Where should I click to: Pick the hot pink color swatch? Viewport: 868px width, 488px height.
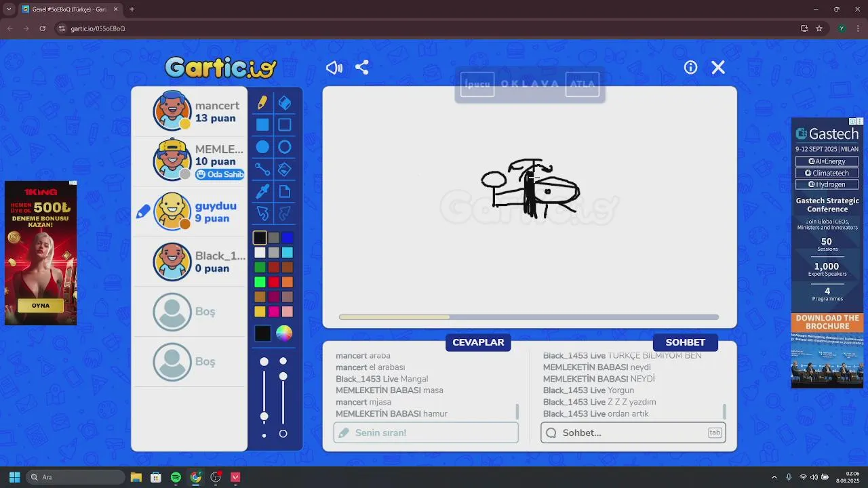(x=273, y=312)
